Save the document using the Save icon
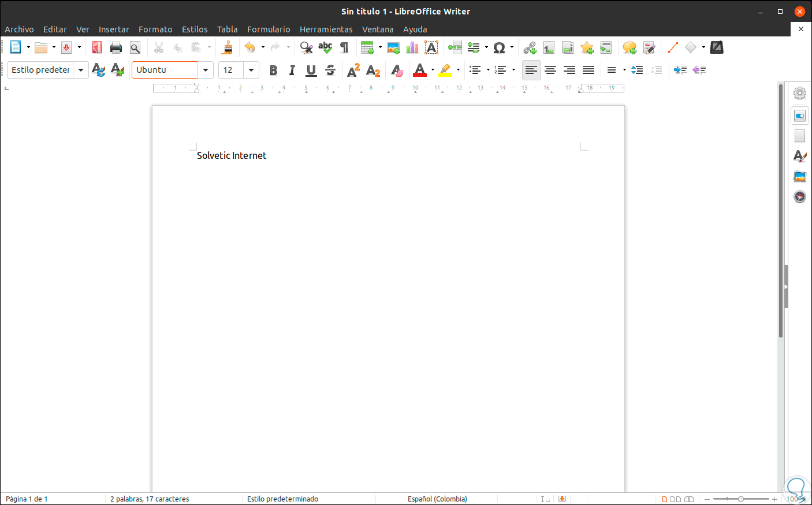 pyautogui.click(x=66, y=47)
